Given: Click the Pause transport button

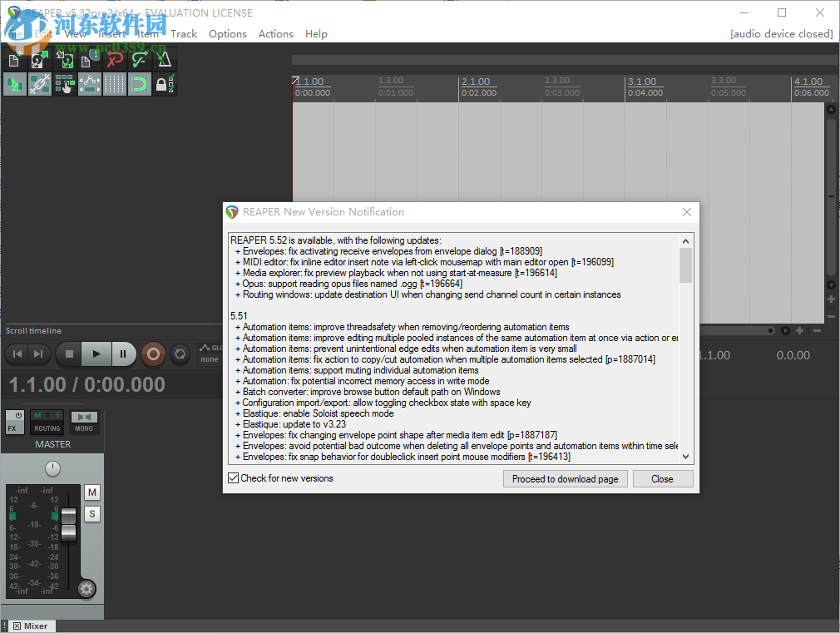Looking at the screenshot, I should click(x=123, y=354).
